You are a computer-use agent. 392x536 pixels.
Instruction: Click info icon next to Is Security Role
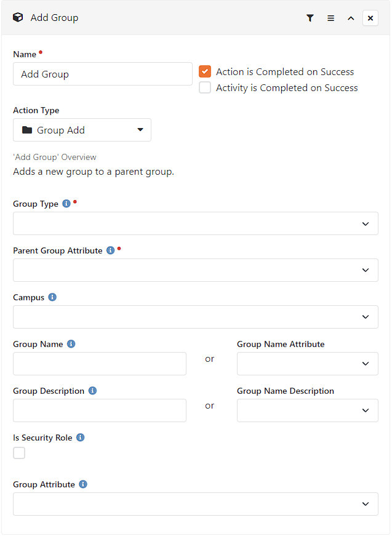point(81,438)
